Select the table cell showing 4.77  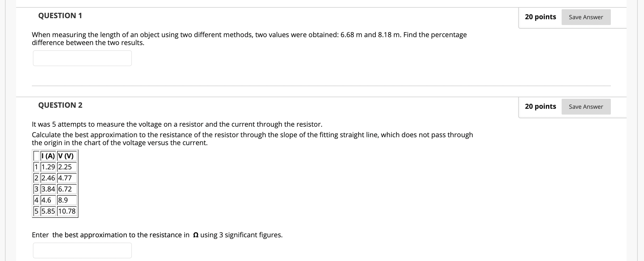[65, 178]
